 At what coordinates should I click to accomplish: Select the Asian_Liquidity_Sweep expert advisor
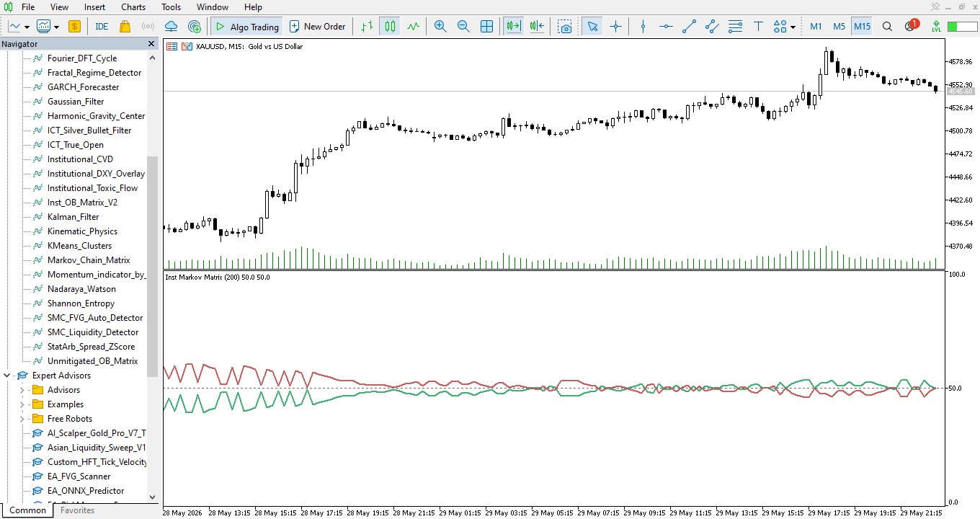[x=96, y=448]
